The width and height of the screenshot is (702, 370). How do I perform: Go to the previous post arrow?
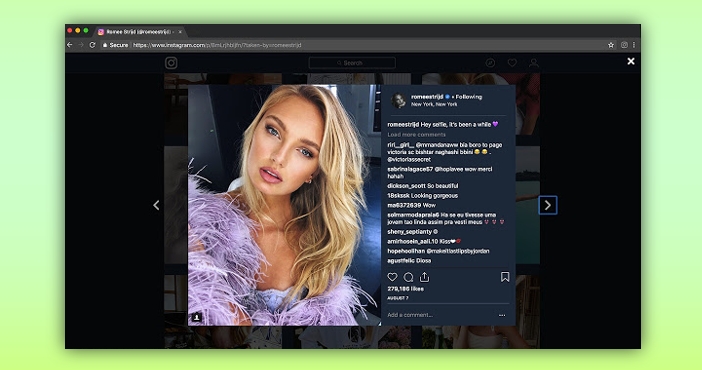[156, 205]
